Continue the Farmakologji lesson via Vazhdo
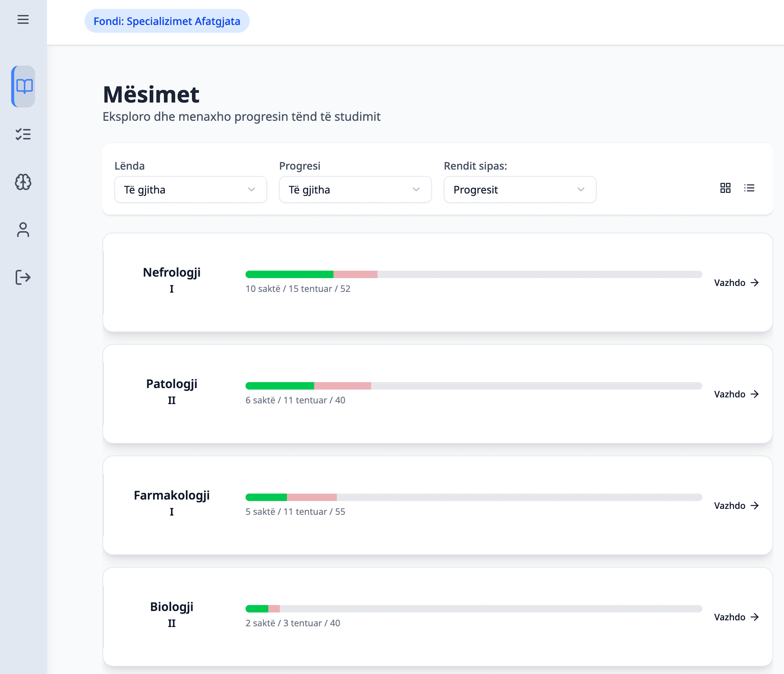 (x=736, y=505)
